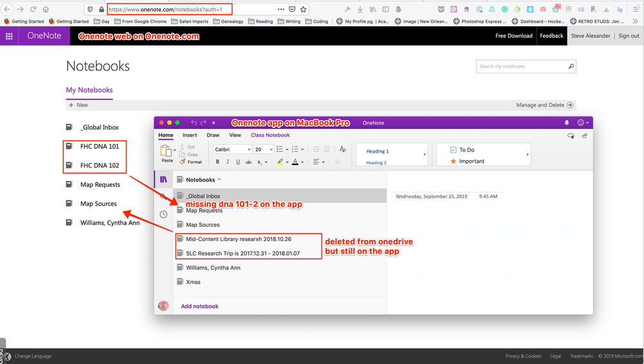Switch to the Insert ribbon tab
Screen dimensions: 644x364
click(190, 135)
